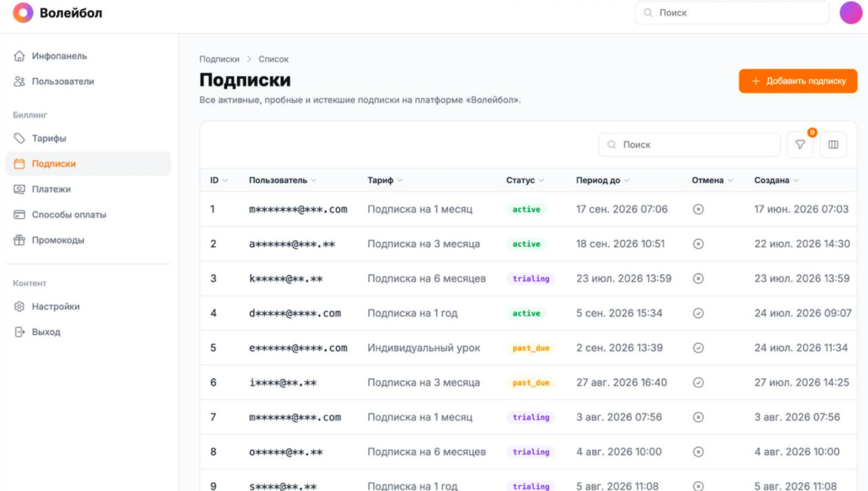Viewport: 868px width, 491px height.
Task: Click cancel status icon in row 2
Action: click(698, 244)
